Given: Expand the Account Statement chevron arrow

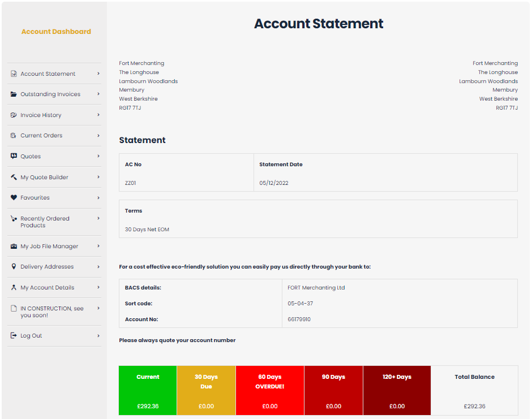Looking at the screenshot, I should click(x=98, y=74).
